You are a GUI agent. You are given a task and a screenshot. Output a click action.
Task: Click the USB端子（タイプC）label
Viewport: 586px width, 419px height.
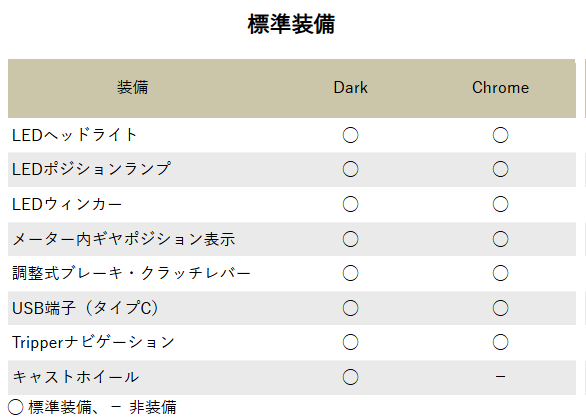click(85, 308)
